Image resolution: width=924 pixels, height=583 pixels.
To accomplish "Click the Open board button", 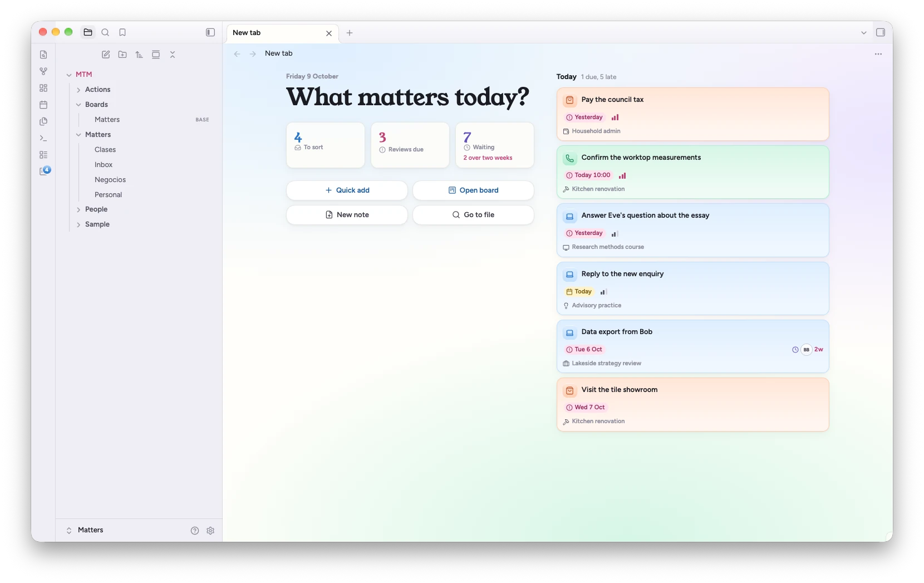I will pyautogui.click(x=473, y=190).
